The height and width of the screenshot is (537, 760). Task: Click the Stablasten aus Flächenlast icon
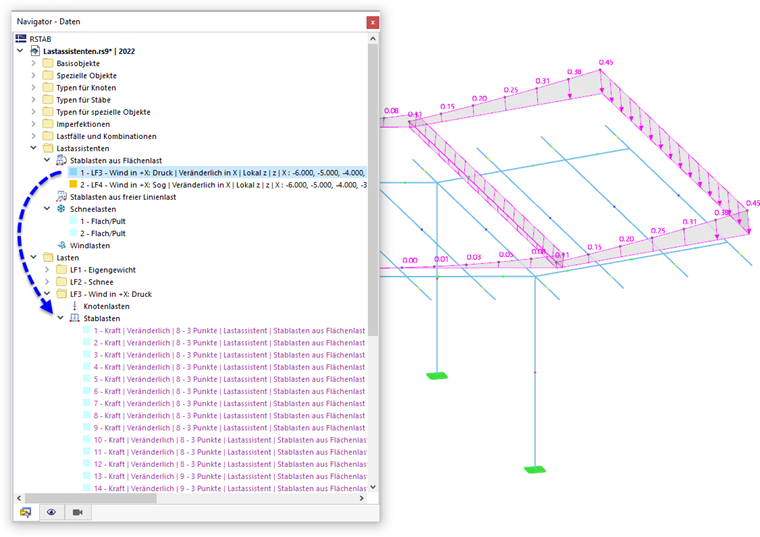pos(61,160)
